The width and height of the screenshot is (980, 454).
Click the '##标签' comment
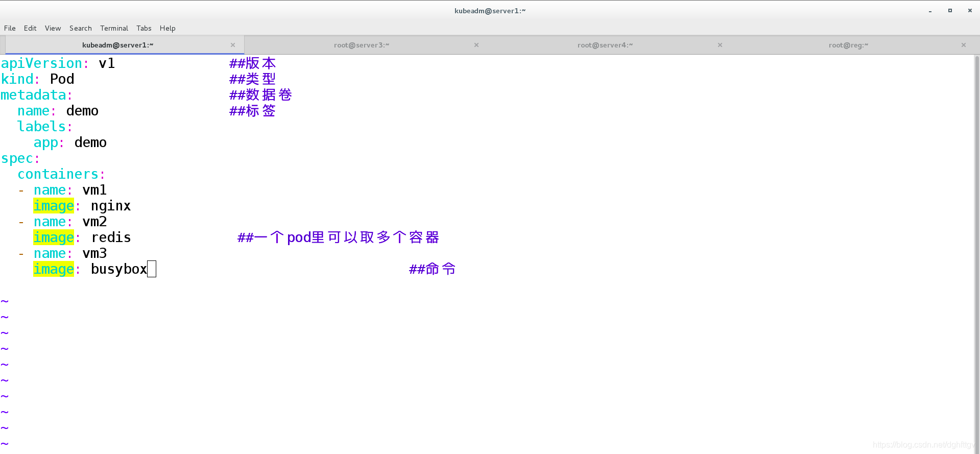(253, 111)
